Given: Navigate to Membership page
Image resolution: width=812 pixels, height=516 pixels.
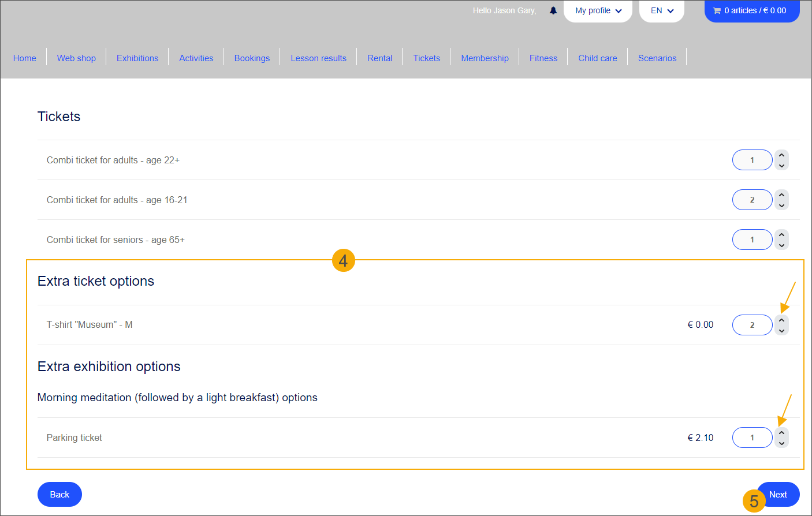Looking at the screenshot, I should (485, 58).
